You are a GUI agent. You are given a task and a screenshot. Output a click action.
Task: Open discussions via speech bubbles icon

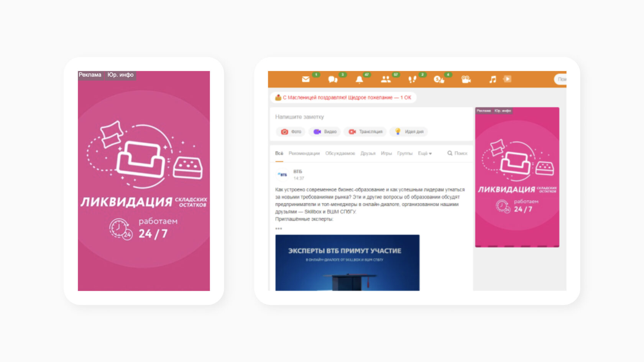point(333,79)
